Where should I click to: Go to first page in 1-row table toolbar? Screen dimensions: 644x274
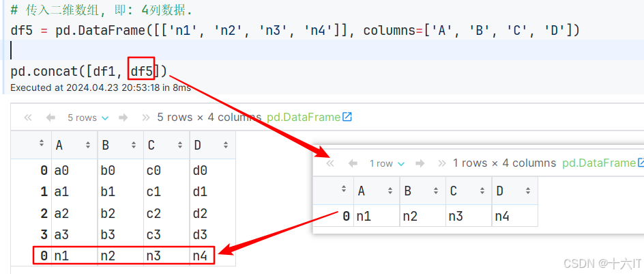tap(330, 164)
